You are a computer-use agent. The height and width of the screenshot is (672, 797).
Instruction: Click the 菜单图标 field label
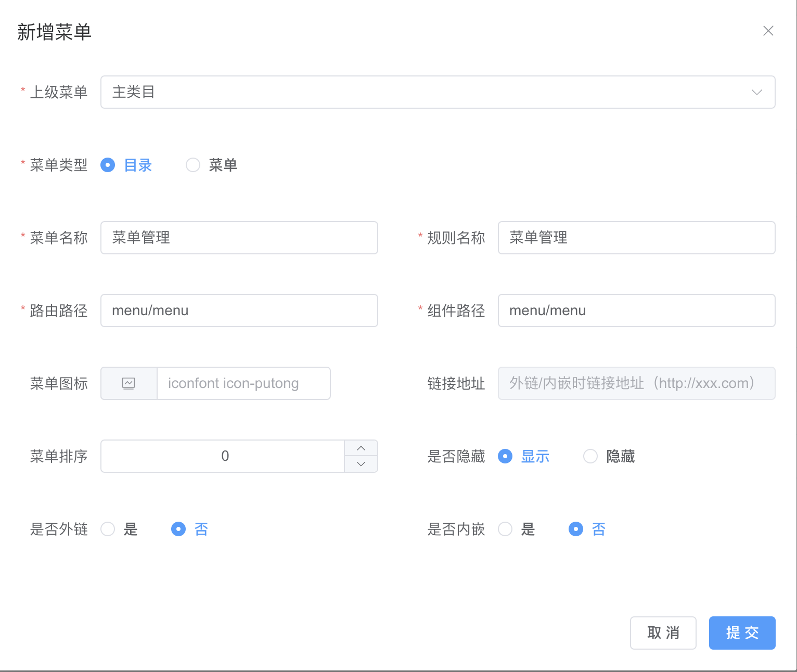click(59, 383)
